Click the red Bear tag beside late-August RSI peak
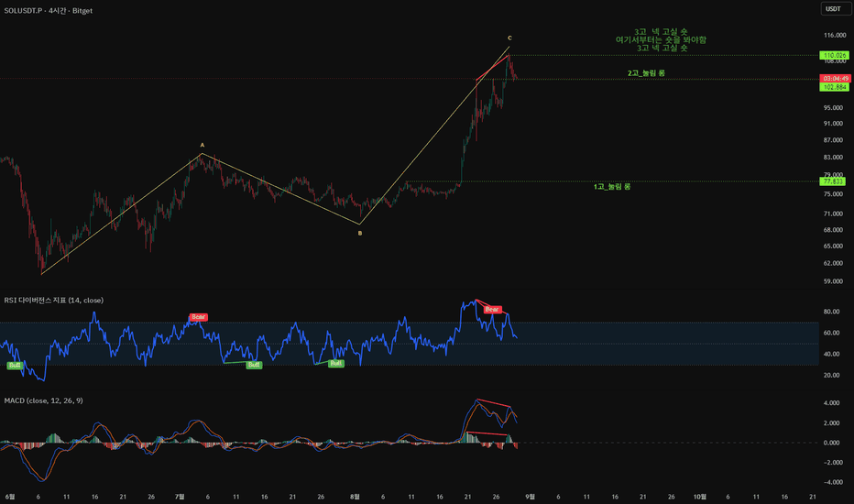Viewport: 854px width, 504px height. point(492,310)
